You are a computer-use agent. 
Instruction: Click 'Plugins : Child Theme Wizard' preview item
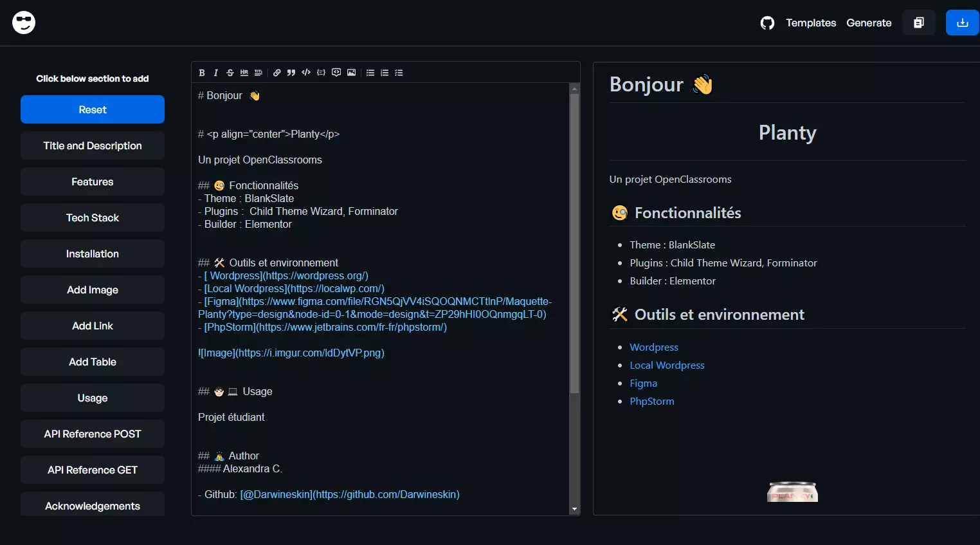pos(723,263)
